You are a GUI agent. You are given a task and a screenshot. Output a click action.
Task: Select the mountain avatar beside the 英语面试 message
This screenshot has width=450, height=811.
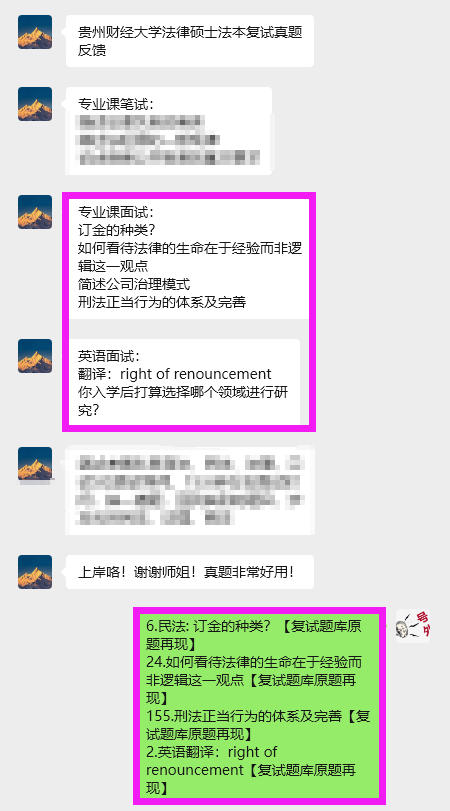point(35,356)
